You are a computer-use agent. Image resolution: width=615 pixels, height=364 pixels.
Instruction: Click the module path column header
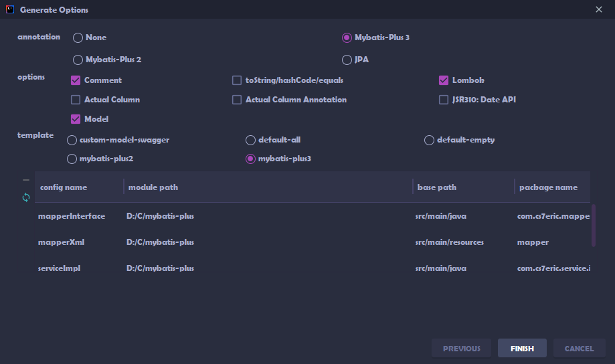[268, 187]
